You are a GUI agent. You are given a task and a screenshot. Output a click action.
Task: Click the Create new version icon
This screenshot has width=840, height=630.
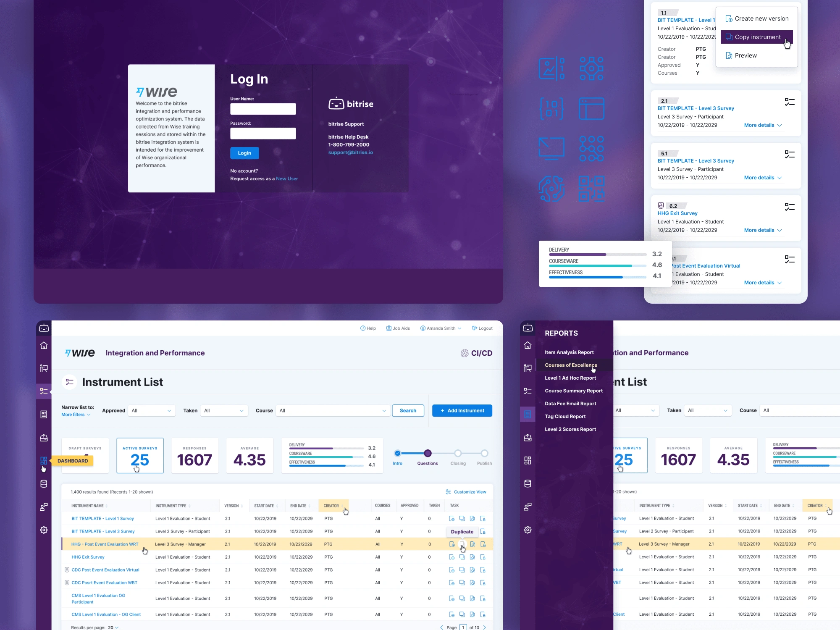[728, 18]
